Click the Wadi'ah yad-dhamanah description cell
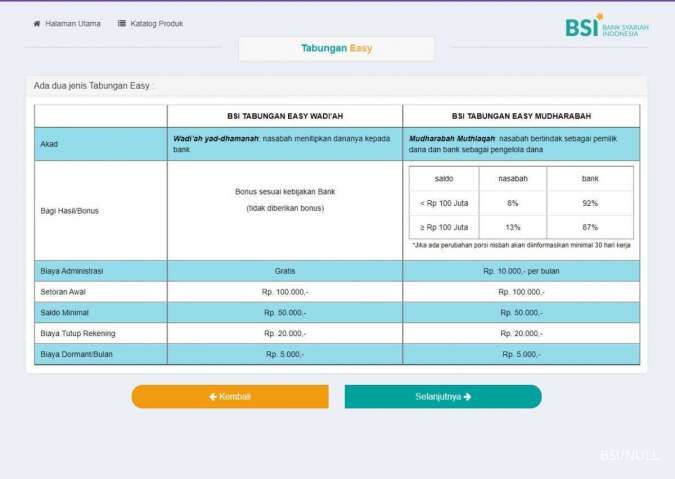The height and width of the screenshot is (479, 675). point(285,144)
